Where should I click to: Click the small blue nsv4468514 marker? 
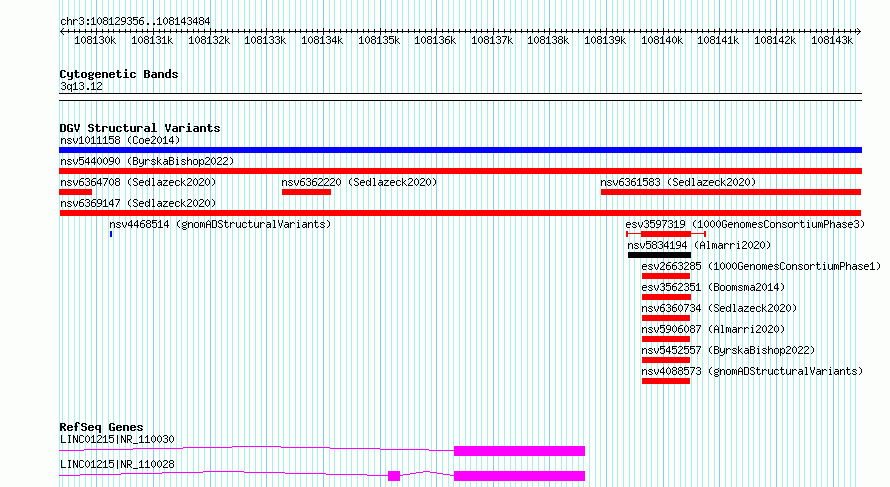[111, 234]
